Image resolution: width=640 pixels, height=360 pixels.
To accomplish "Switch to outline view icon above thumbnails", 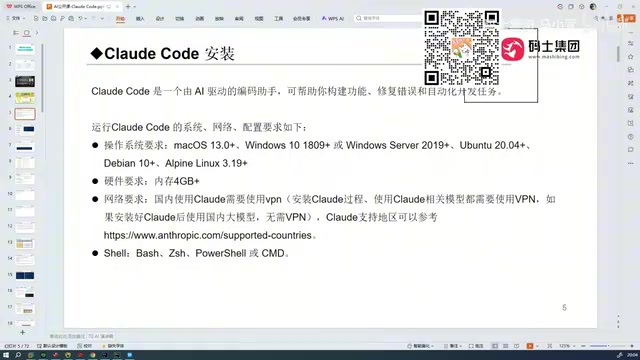I will pos(16,33).
